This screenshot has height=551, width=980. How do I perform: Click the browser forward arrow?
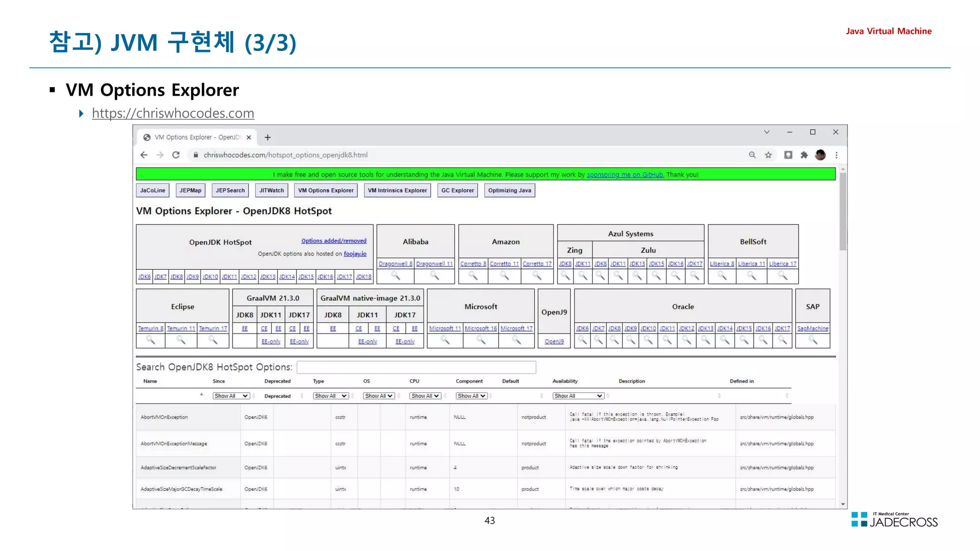[160, 155]
